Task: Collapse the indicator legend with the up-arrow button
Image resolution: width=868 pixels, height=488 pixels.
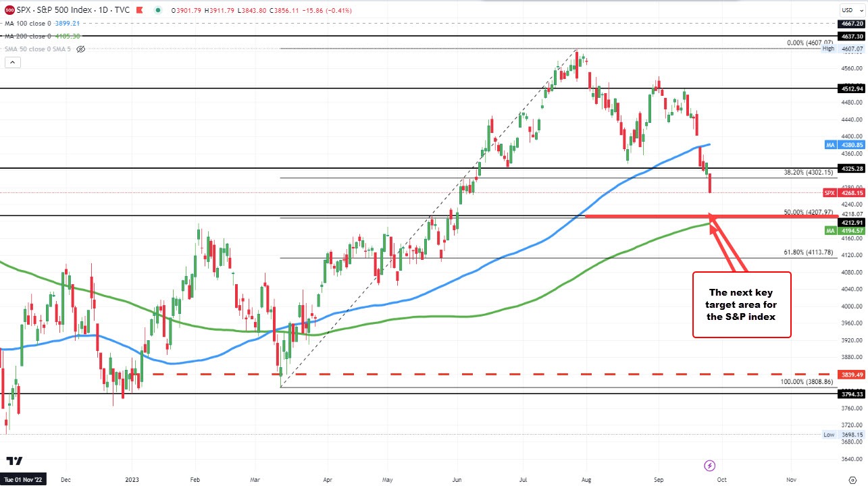Action: click(12, 62)
